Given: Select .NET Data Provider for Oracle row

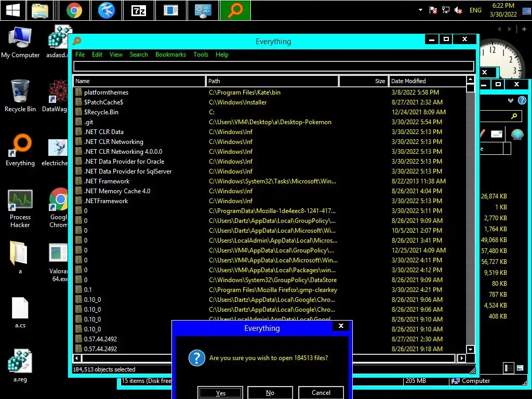Looking at the screenshot, I should coord(270,162).
